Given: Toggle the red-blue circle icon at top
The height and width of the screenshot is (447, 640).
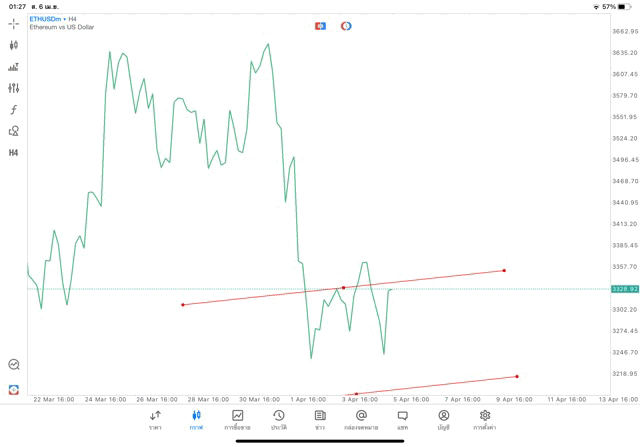Looking at the screenshot, I should [346, 26].
